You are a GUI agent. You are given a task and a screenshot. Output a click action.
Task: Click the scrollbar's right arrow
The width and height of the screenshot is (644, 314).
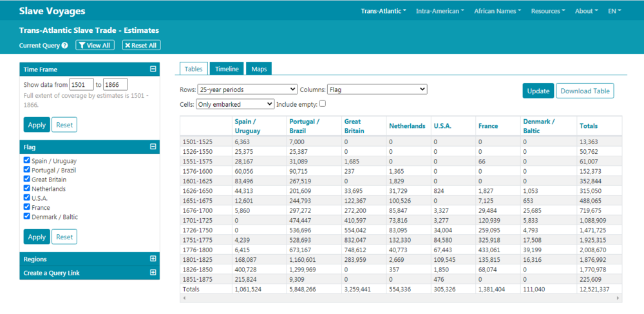tap(618, 298)
